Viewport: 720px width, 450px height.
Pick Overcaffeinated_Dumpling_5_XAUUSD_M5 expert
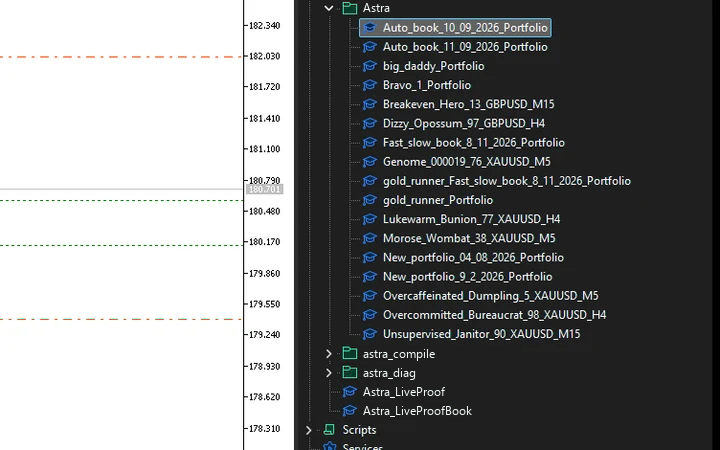point(490,296)
